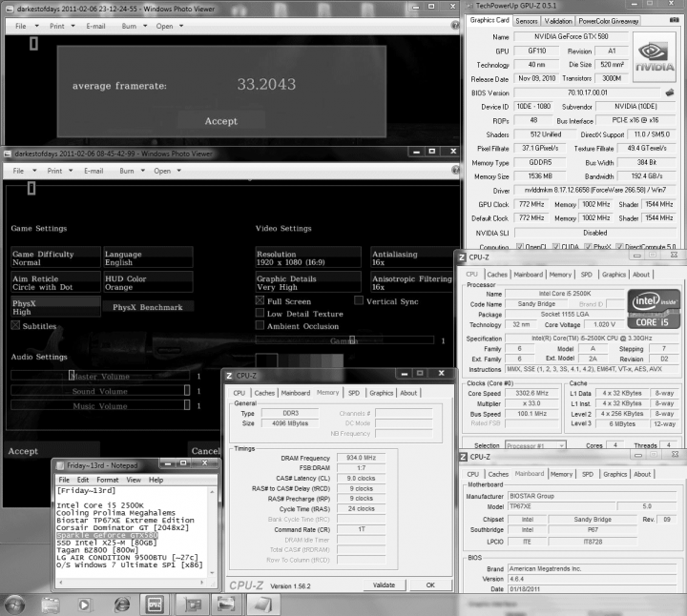Open the PowerColor Giveaway tab
Viewport: 687px width, 616px height.
point(608,21)
